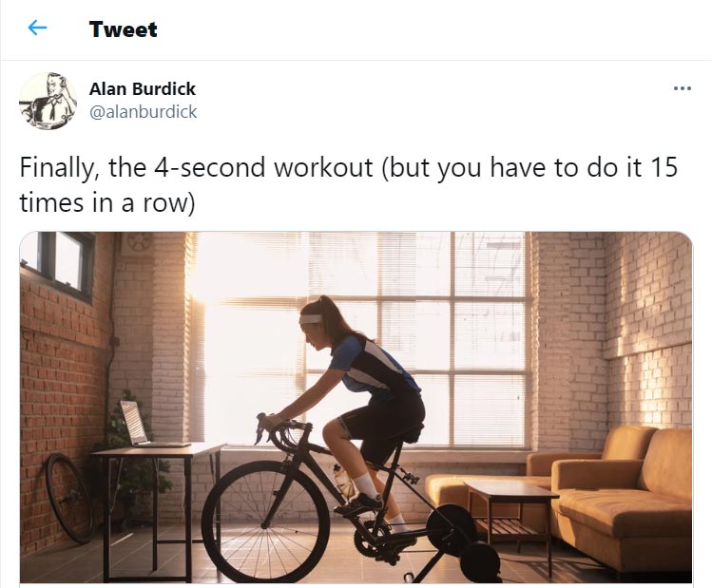The width and height of the screenshot is (712, 588).
Task: Click the cyclist's white headband
Action: (x=310, y=318)
